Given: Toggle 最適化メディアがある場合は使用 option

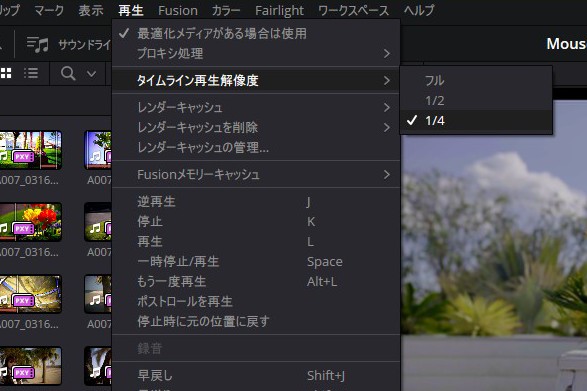Looking at the screenshot, I should [x=256, y=34].
